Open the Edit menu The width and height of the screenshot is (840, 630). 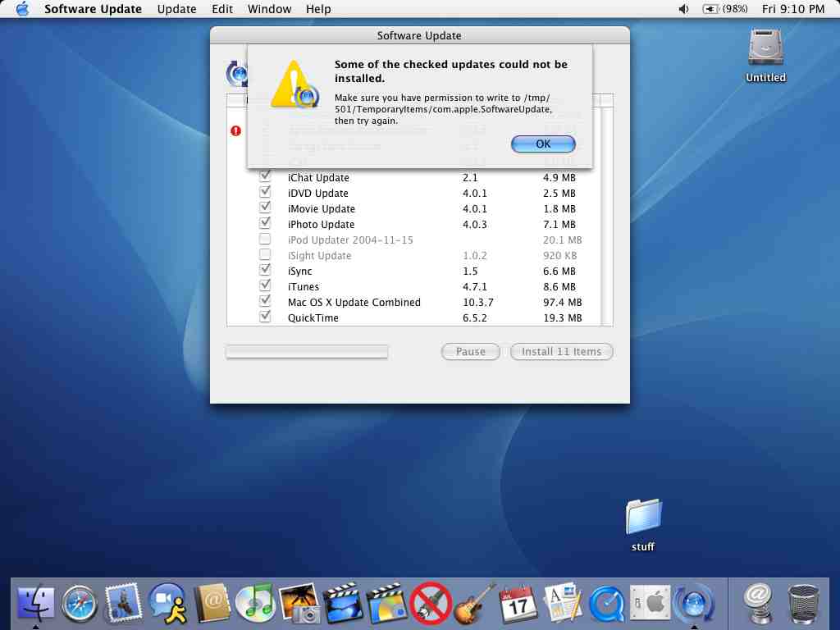[222, 9]
